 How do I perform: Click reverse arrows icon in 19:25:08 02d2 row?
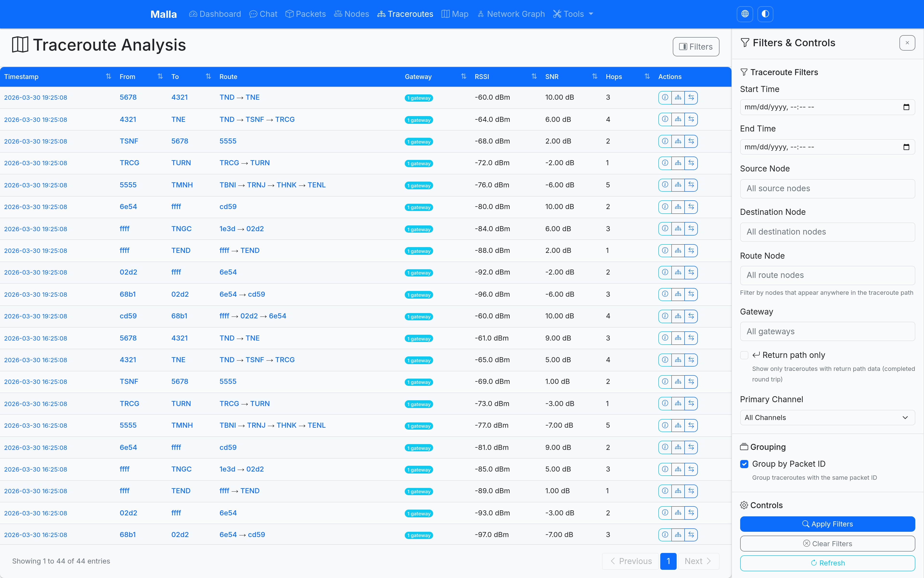coord(691,273)
